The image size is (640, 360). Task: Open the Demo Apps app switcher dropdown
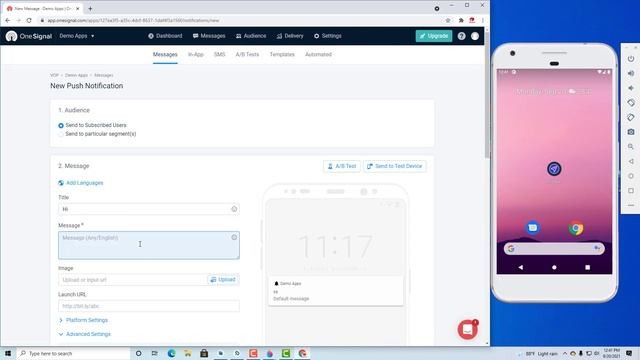77,36
